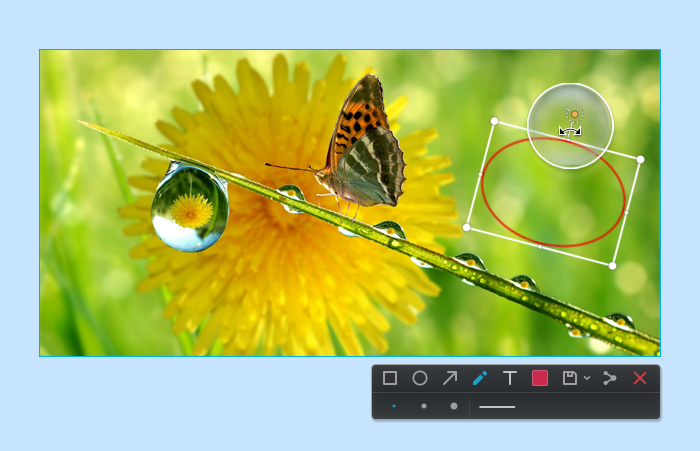Select the Text tool
The width and height of the screenshot is (700, 451).
pos(510,378)
